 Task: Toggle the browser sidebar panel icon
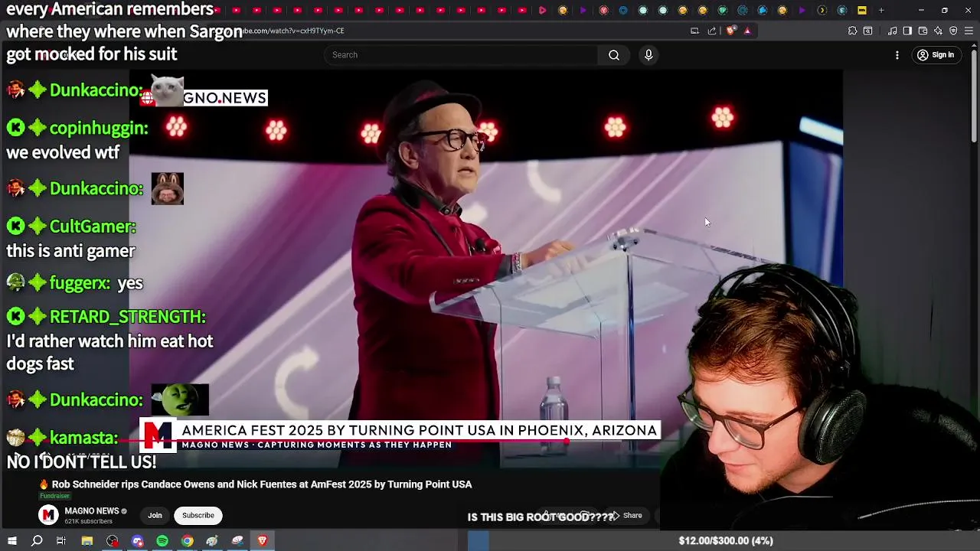pyautogui.click(x=907, y=31)
